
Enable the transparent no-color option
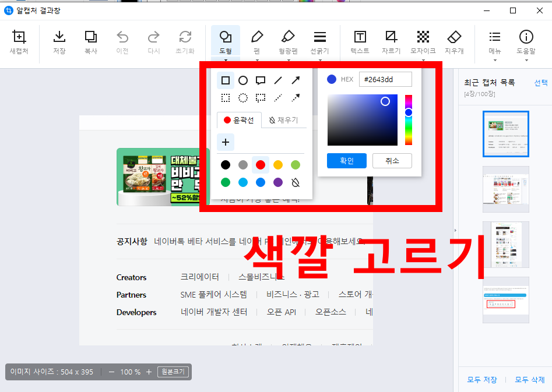coord(295,182)
